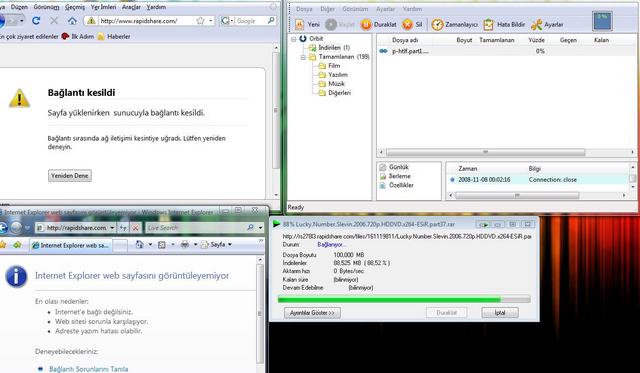Click Orbit log pane horizontal scrollbar
The height and width of the screenshot is (373, 640).
(x=517, y=195)
